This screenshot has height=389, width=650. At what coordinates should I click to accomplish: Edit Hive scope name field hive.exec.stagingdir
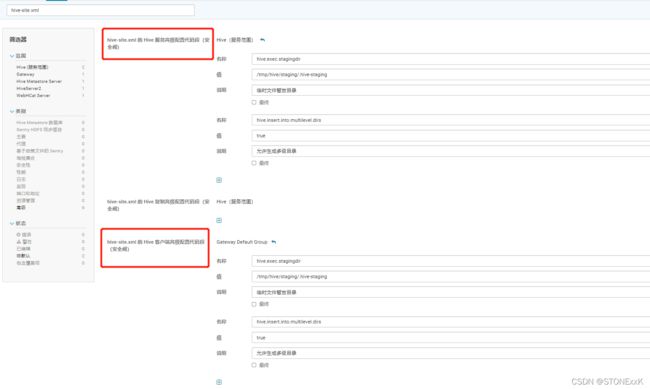point(451,59)
